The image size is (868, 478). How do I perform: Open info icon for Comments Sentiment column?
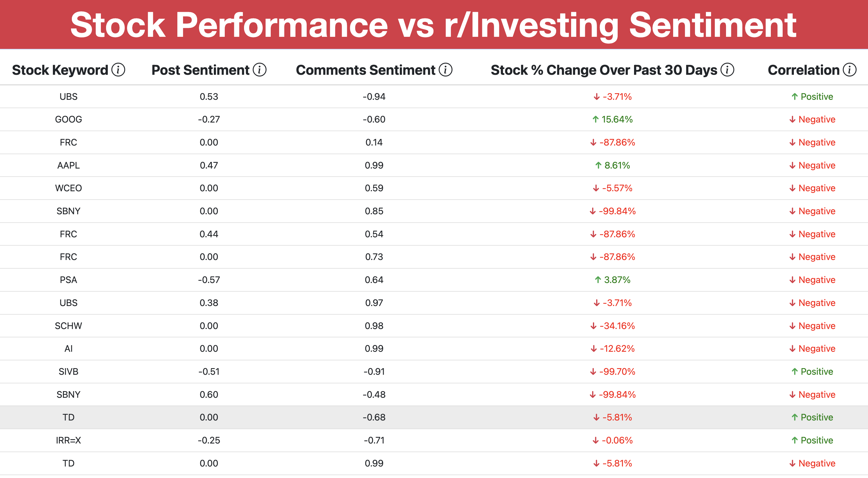click(445, 70)
